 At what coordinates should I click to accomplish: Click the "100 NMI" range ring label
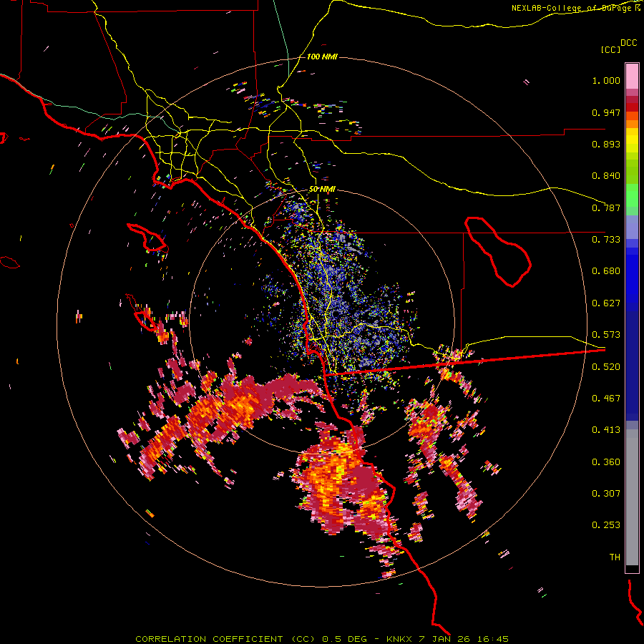[322, 57]
